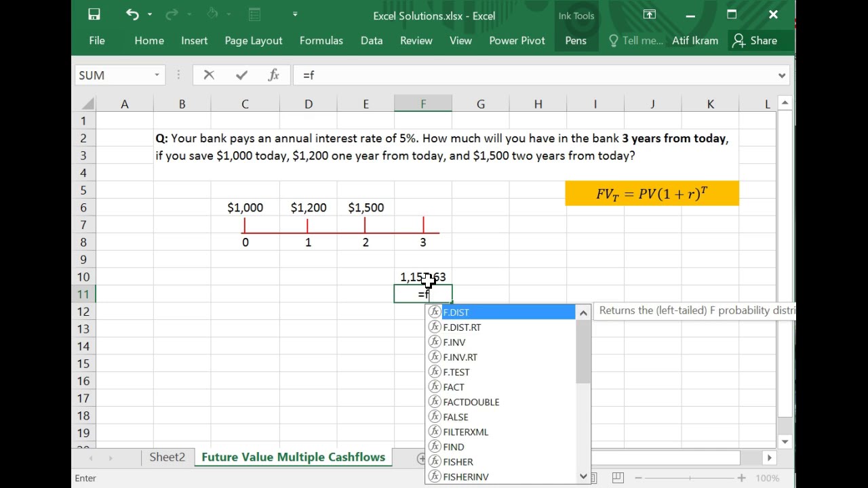Open the Pens ribbon tab

576,41
